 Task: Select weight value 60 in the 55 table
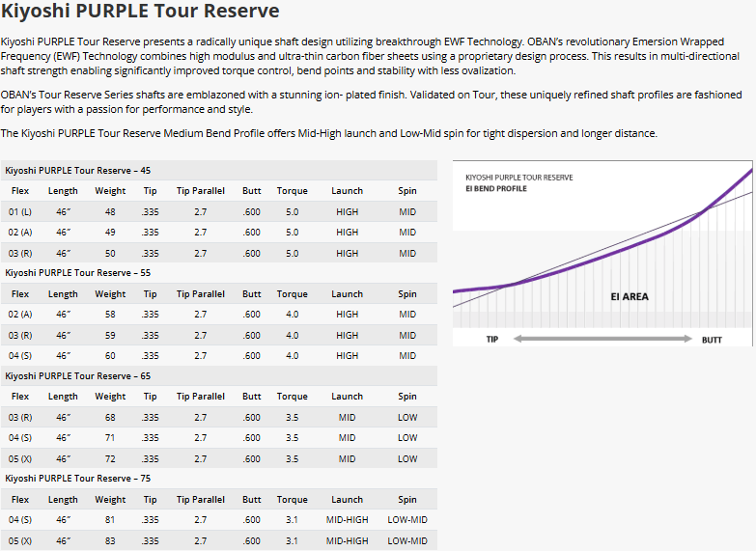pyautogui.click(x=110, y=356)
